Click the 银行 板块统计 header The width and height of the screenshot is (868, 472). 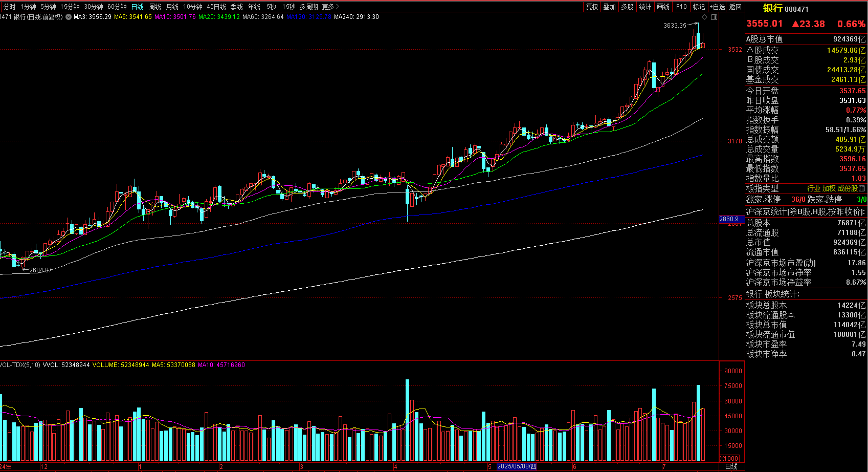[x=772, y=294]
